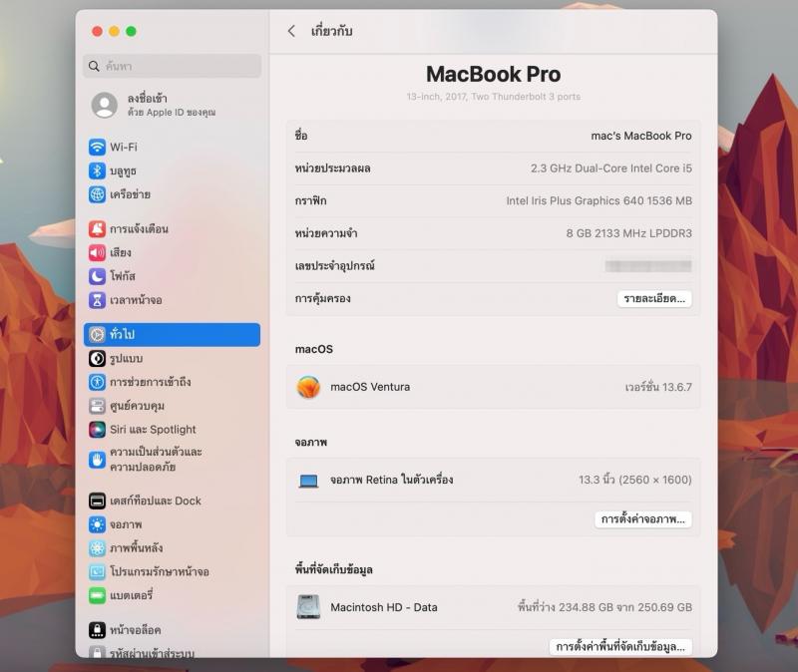The image size is (798, 672).
Task: Click the ลงชื่อเข้า Apple ID sign-in link
Action: click(172, 105)
